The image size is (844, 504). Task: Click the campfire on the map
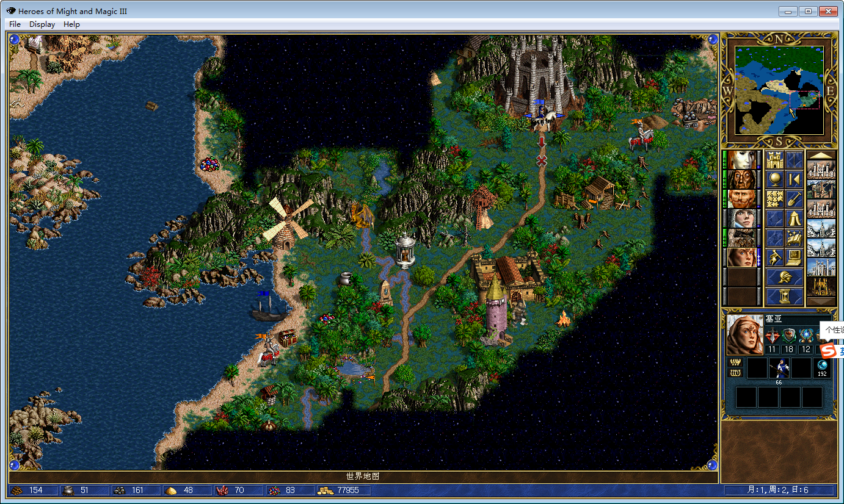563,318
